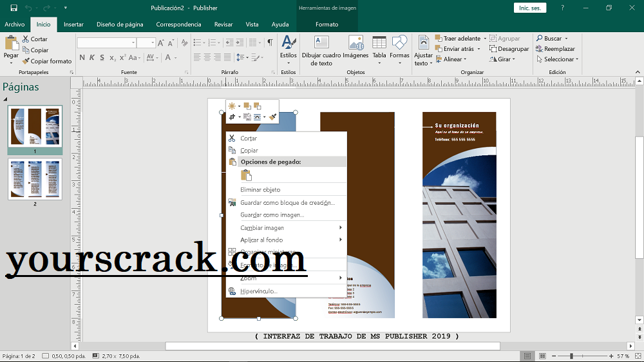The width and height of the screenshot is (644, 362).
Task: Click Traer adelante button
Action: [x=457, y=38]
